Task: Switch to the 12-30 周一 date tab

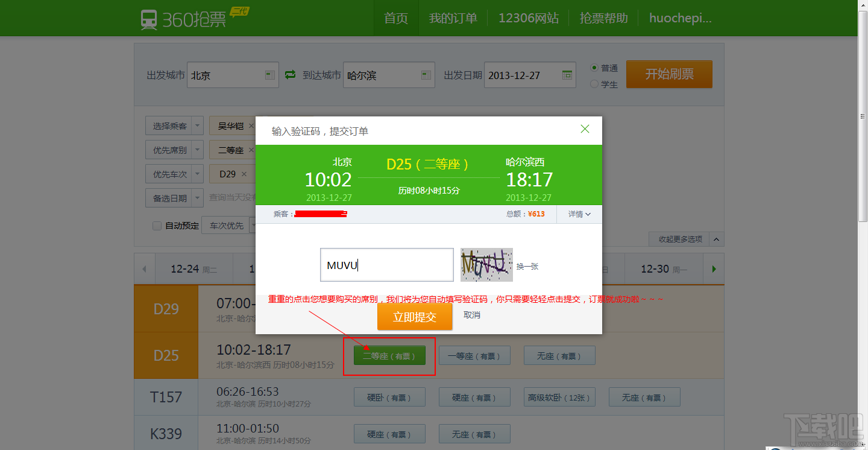Action: click(664, 268)
